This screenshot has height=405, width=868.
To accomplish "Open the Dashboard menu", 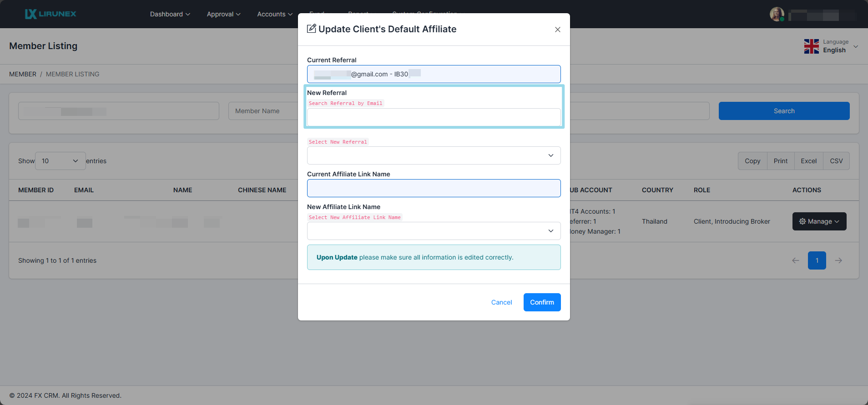I will 170,14.
